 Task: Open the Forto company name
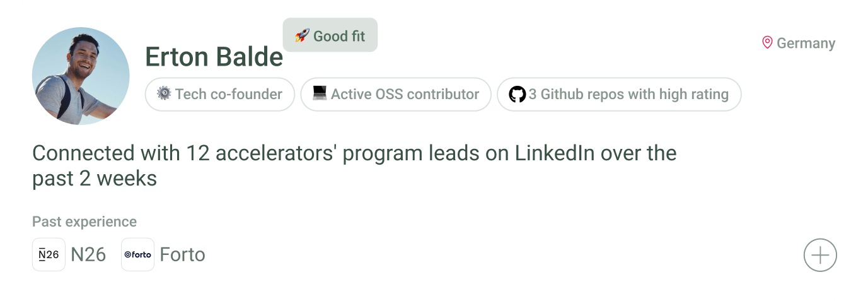click(x=182, y=255)
